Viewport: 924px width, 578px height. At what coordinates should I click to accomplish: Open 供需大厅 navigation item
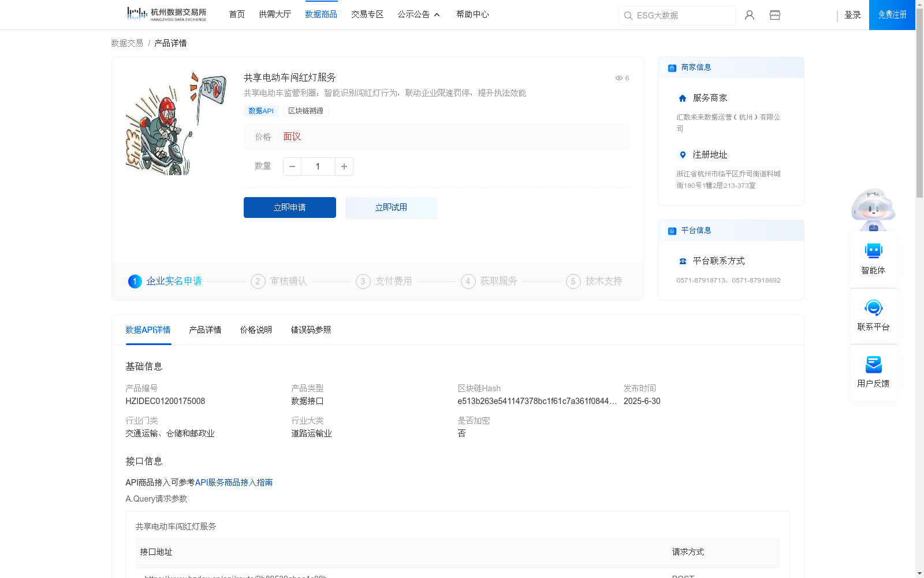[x=275, y=14]
